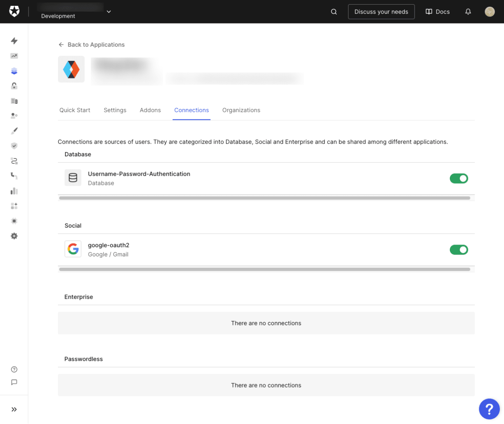Click the search magnifier icon
The height and width of the screenshot is (424, 504).
(334, 12)
